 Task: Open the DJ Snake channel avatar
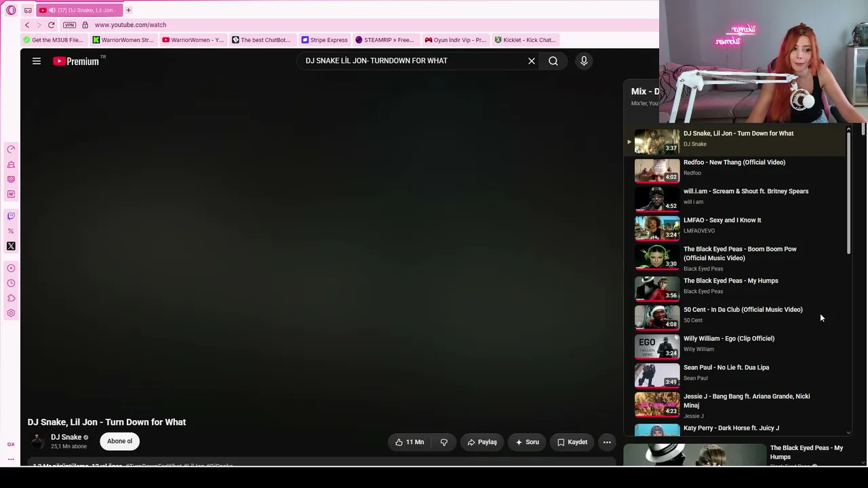(x=37, y=441)
